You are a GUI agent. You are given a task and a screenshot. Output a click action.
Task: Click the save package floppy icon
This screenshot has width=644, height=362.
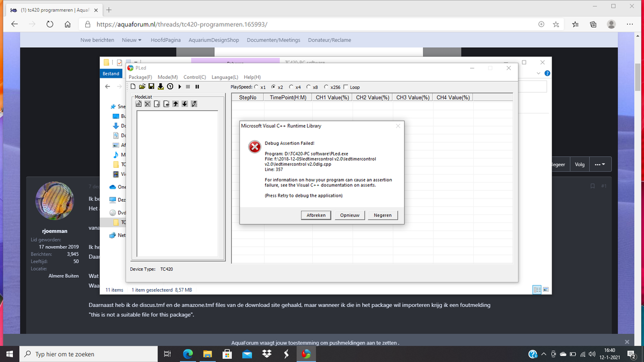[x=151, y=87]
